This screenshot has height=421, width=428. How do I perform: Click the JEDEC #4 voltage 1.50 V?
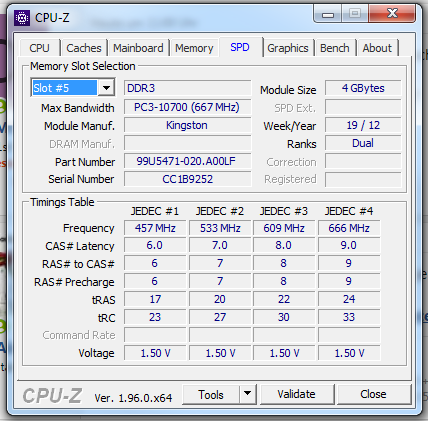[x=349, y=353]
